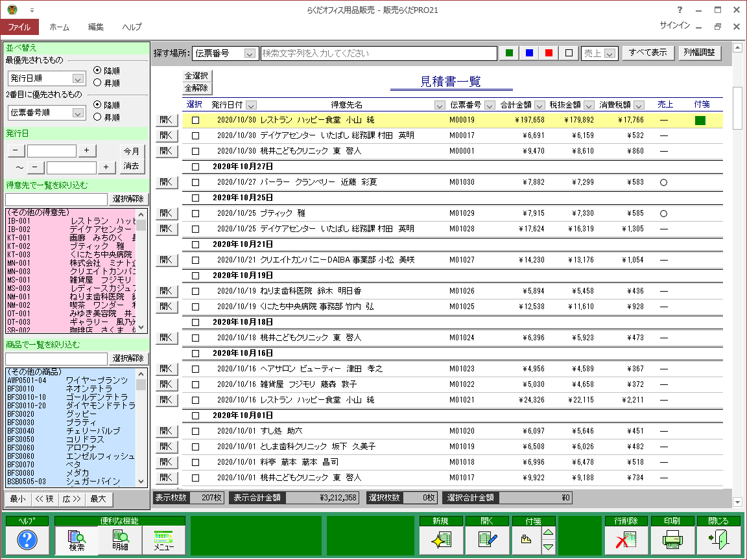Click 今月 date button
The image size is (747, 560).
tap(132, 152)
